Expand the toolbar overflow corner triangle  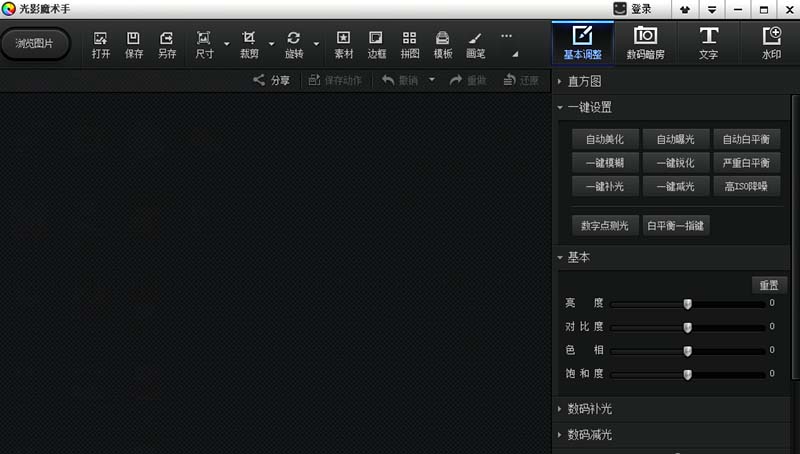[515, 54]
